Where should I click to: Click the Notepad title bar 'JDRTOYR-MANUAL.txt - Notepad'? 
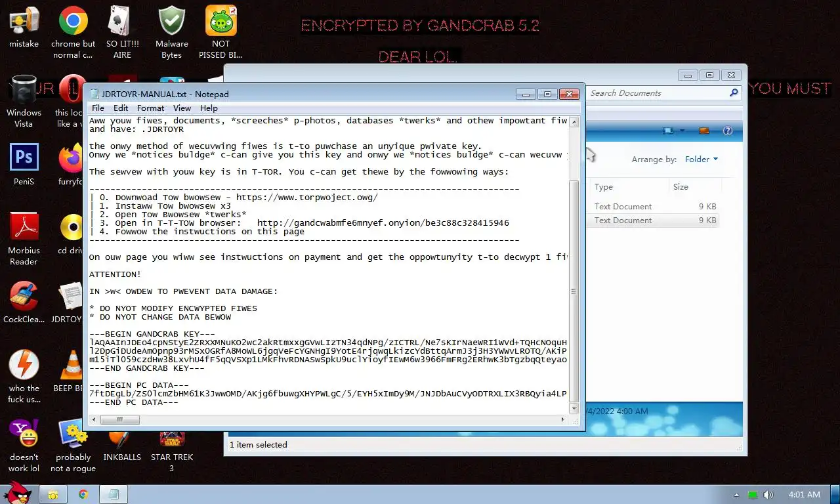coord(165,94)
